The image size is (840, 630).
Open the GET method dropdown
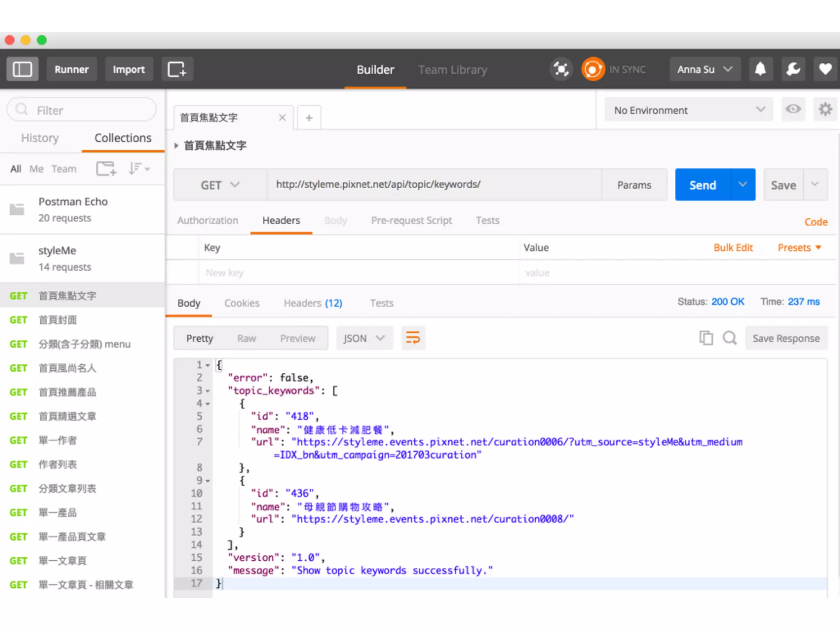[x=219, y=185]
